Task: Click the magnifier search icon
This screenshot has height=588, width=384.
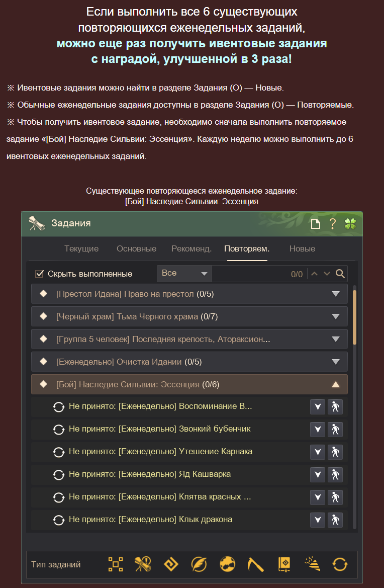Action: (x=340, y=274)
